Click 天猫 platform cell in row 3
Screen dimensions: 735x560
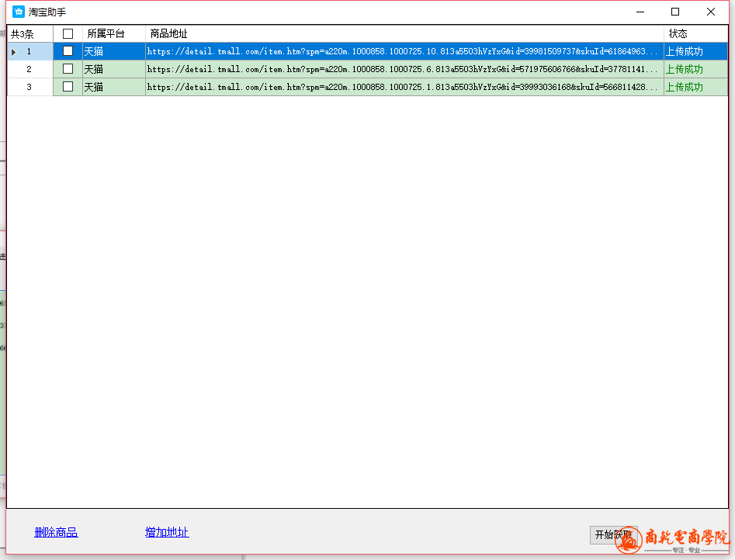[114, 87]
